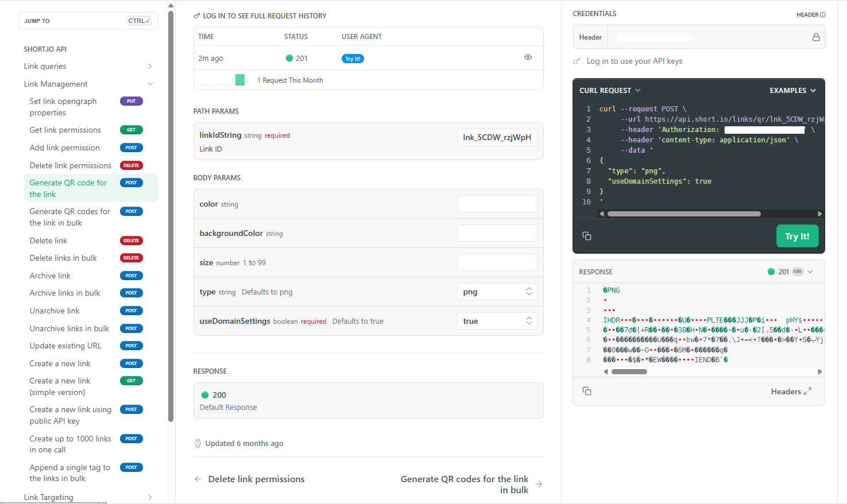
Task: Click the horizontal scrollbar under the cURL code
Action: pyautogui.click(x=684, y=214)
